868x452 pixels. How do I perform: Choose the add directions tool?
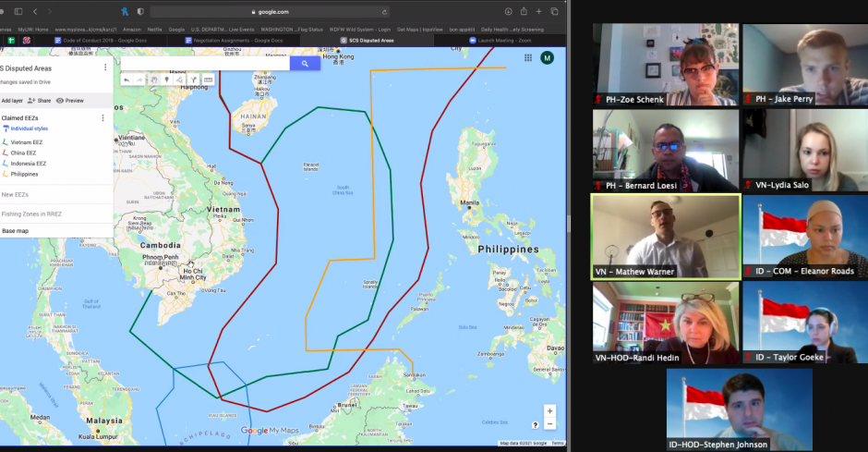point(194,79)
